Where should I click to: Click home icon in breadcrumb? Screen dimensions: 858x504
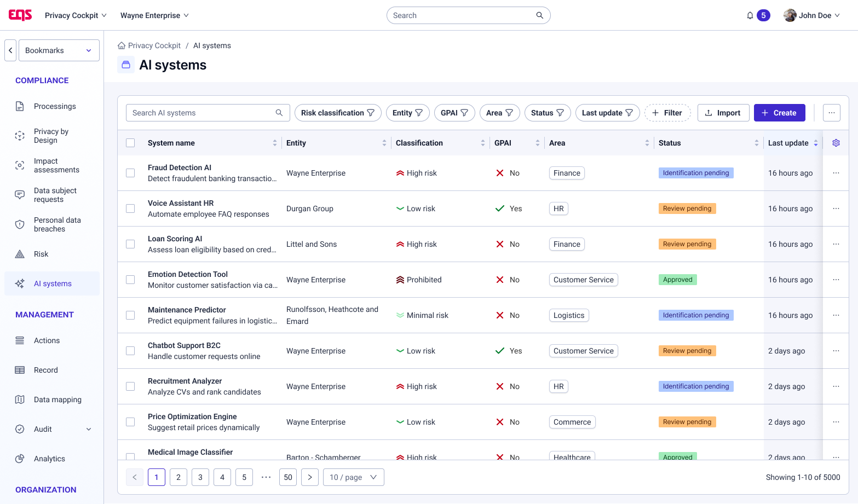click(x=122, y=45)
